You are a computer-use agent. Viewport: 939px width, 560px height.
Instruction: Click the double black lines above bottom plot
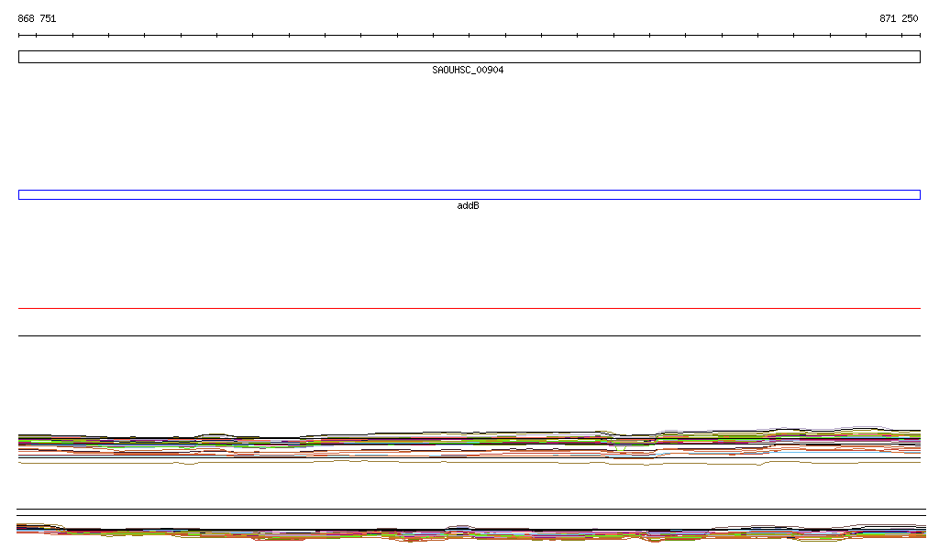pyautogui.click(x=469, y=512)
